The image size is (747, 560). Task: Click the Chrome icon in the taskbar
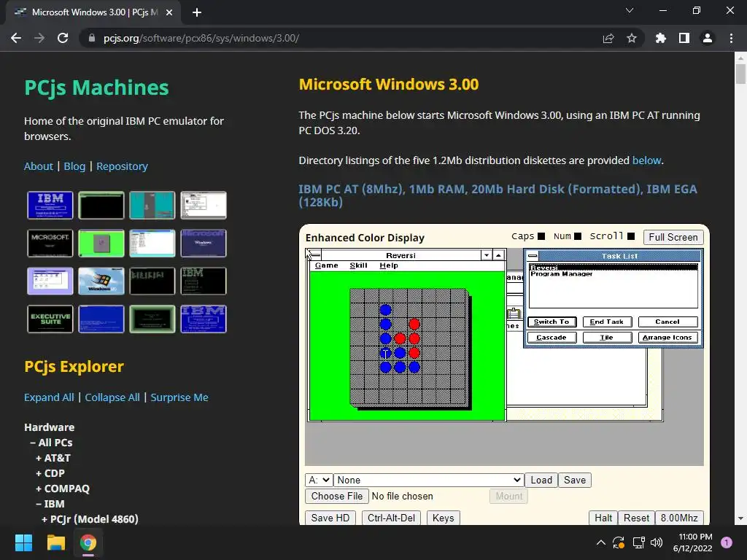tap(88, 542)
